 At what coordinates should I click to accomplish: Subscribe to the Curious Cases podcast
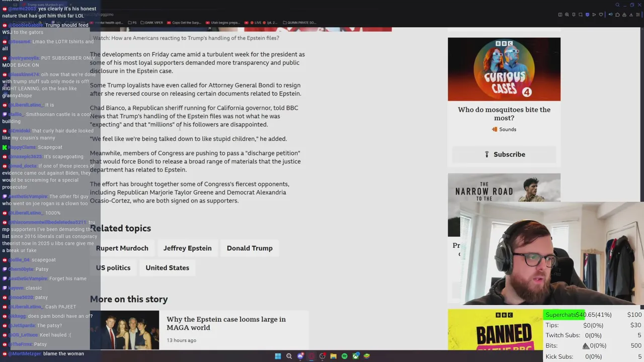504,154
